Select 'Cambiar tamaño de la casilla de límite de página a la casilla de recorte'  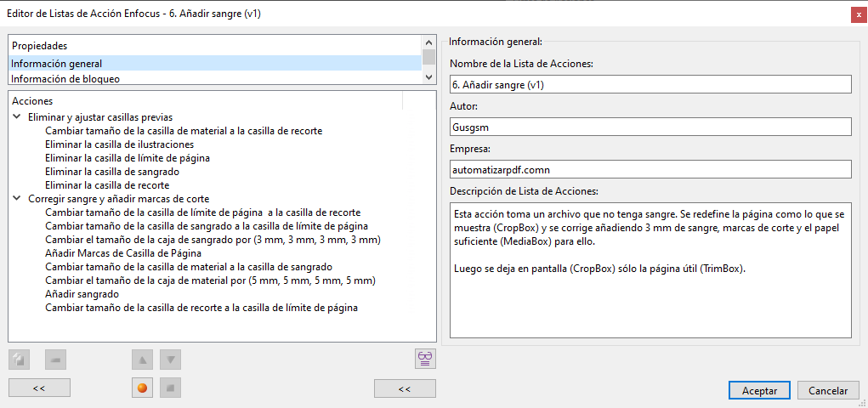coord(203,212)
